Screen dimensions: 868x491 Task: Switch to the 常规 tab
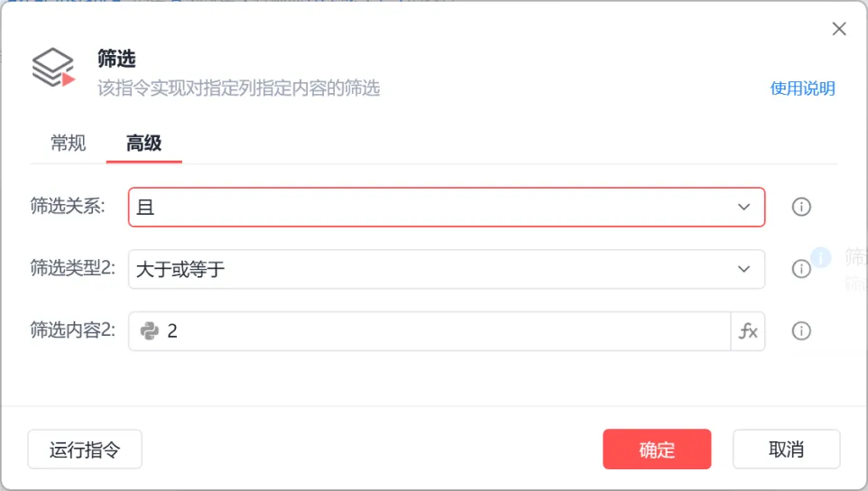(x=68, y=144)
